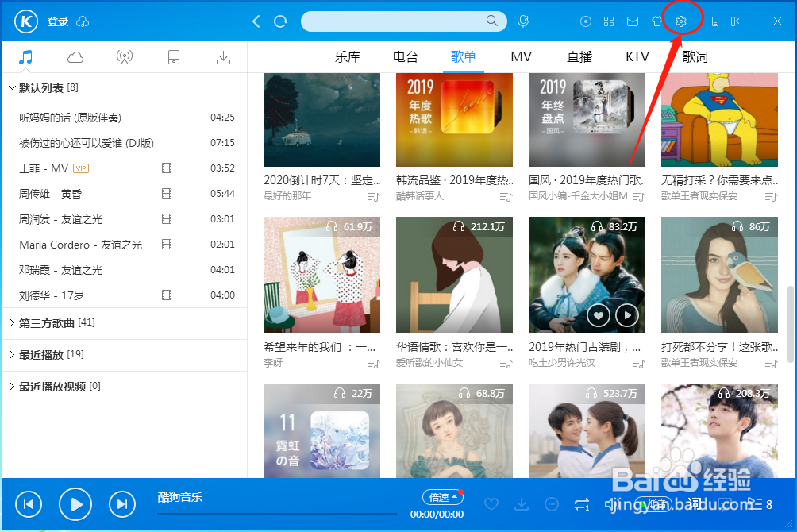This screenshot has width=797, height=532.
Task: Open more options ellipsis in player bar
Action: click(x=552, y=504)
